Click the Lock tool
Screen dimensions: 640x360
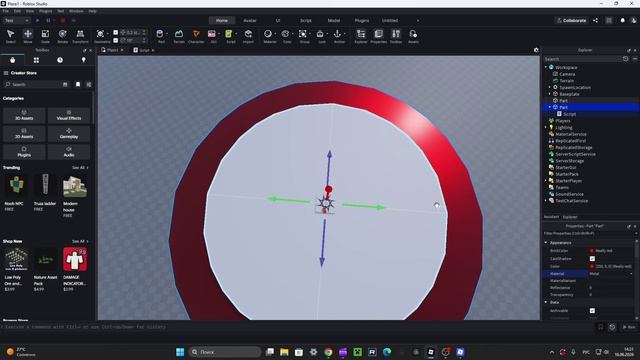[321, 36]
